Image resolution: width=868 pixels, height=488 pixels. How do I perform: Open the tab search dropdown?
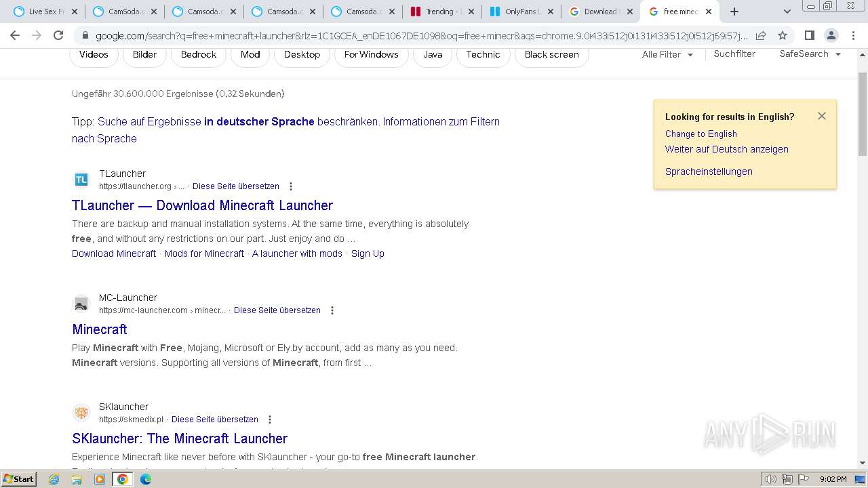(787, 12)
